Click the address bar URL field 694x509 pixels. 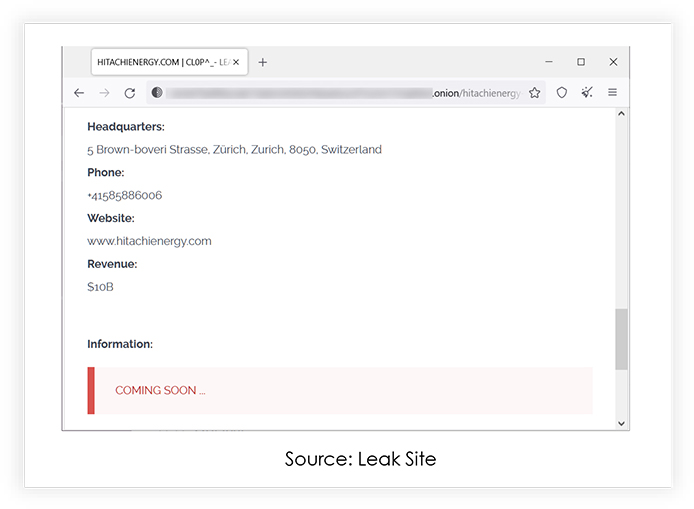pyautogui.click(x=345, y=93)
